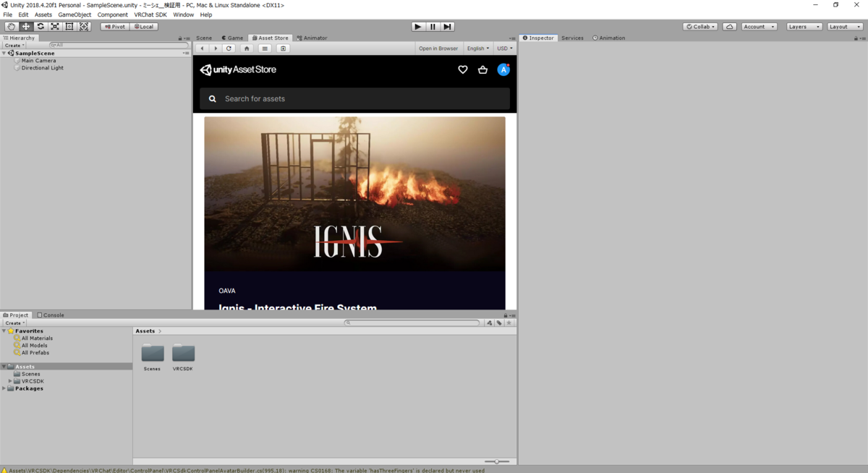Open the Hierarchy Create dropdown
The height and width of the screenshot is (473, 868).
coord(14,46)
